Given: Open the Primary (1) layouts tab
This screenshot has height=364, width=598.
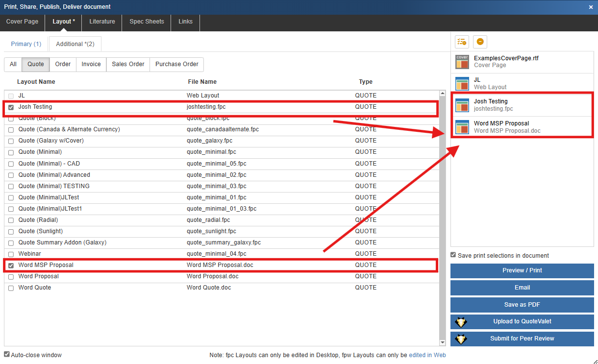Looking at the screenshot, I should click(26, 44).
